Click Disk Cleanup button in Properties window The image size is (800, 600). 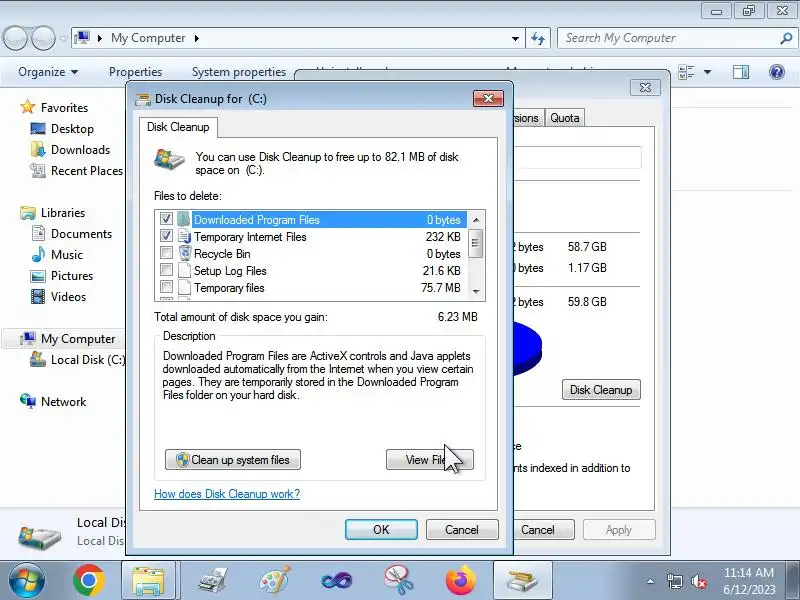[601, 390]
